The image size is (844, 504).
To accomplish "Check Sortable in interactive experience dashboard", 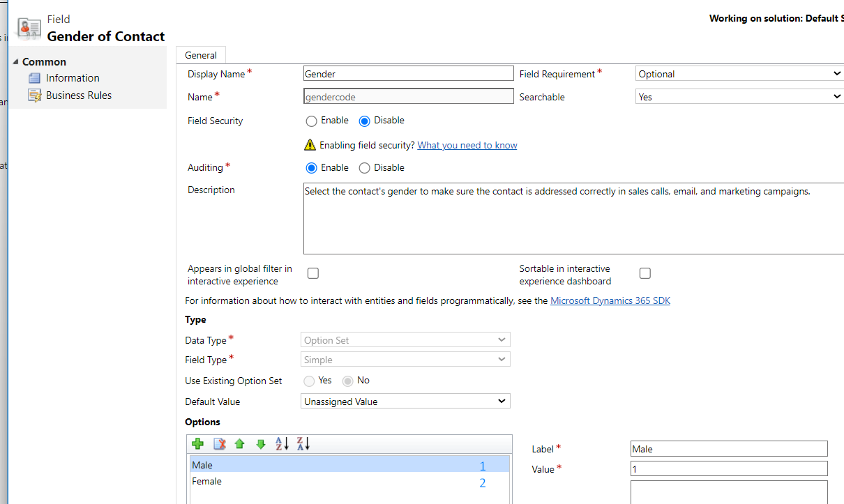I will pyautogui.click(x=645, y=273).
